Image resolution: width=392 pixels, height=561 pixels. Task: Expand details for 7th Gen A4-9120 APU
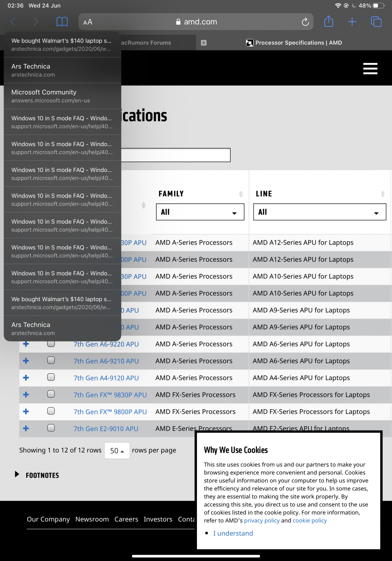click(x=26, y=378)
